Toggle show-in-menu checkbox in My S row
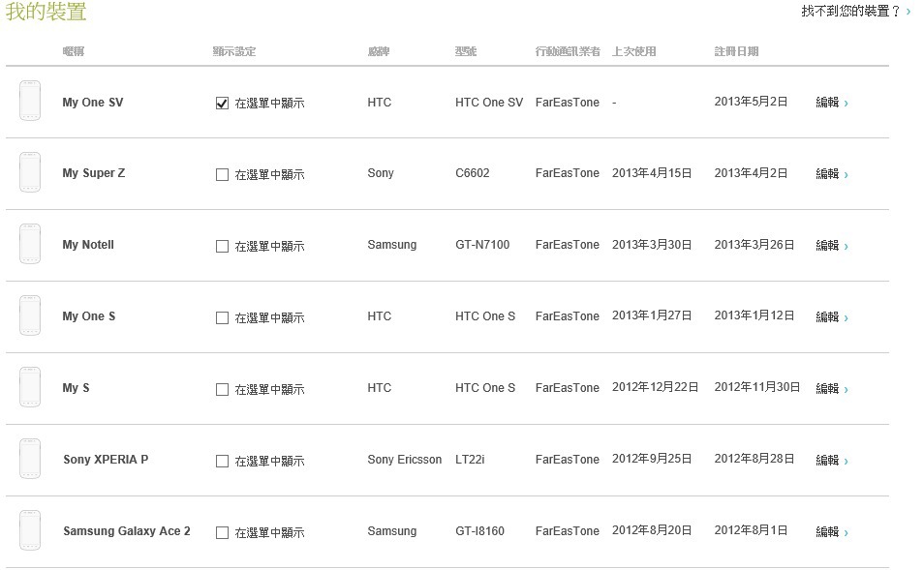This screenshot has height=570, width=924. [x=222, y=389]
